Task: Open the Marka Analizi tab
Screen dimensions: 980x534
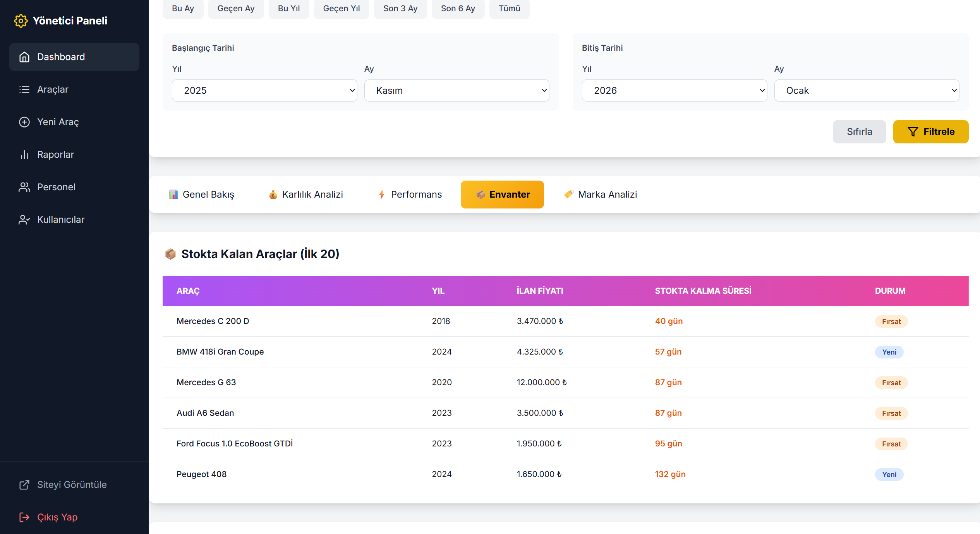Action: (601, 195)
